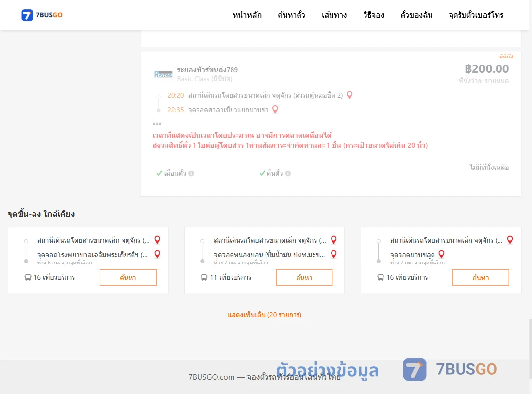The height and width of the screenshot is (394, 532).
Task: Click bus icon beside 11 เที่ยวบริการ
Action: pos(204,278)
